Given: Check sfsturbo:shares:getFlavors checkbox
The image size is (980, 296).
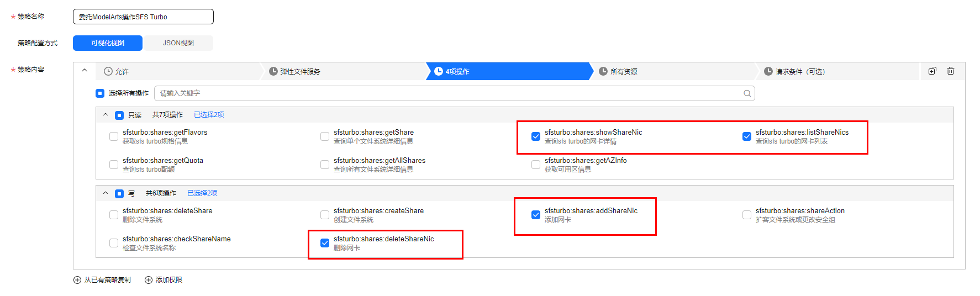Looking at the screenshot, I should coord(114,136).
